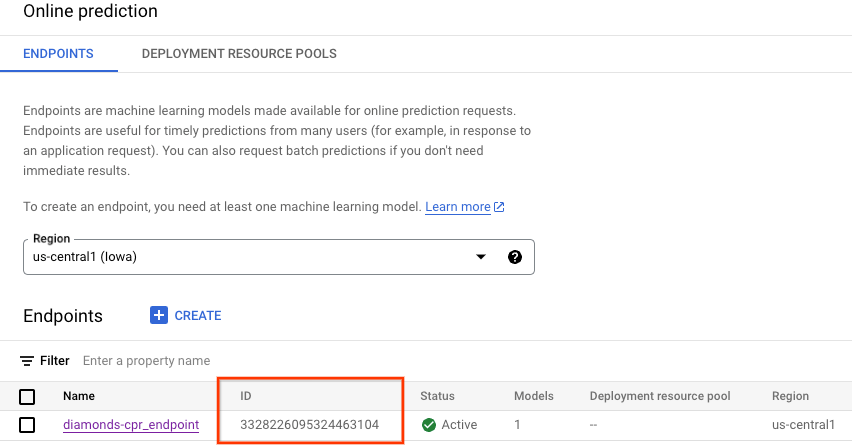Viewport: 852px width, 446px height.
Task: Open the Deployment Resource Pools tab
Action: click(x=239, y=53)
